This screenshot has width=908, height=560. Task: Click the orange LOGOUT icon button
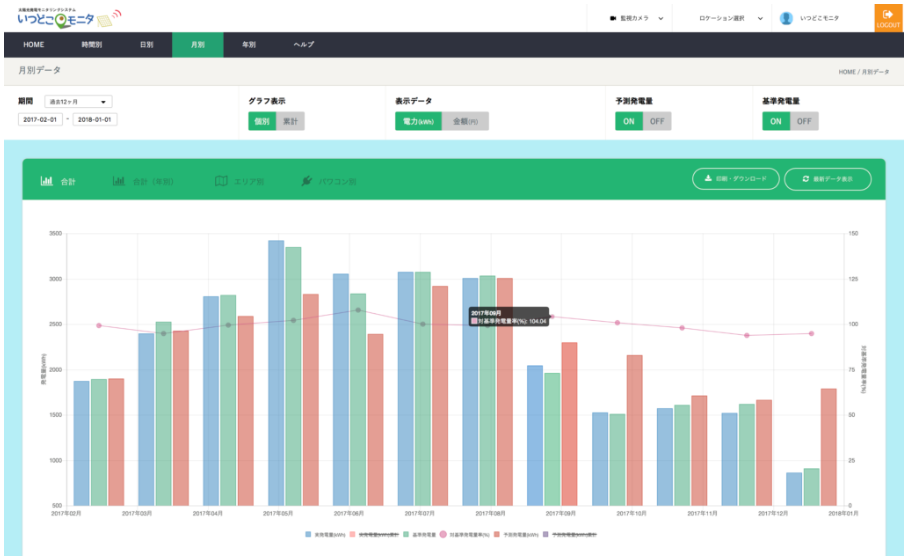pyautogui.click(x=888, y=18)
